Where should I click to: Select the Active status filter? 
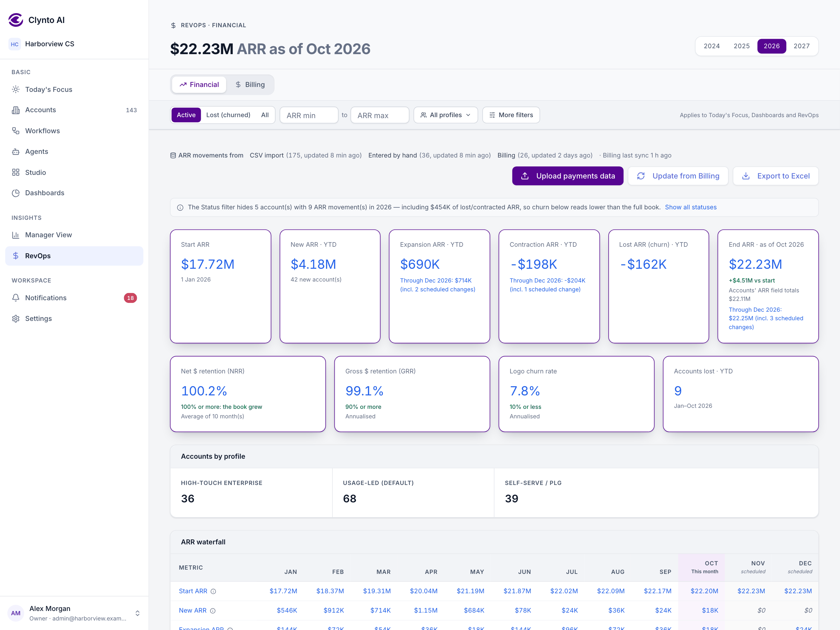point(186,115)
